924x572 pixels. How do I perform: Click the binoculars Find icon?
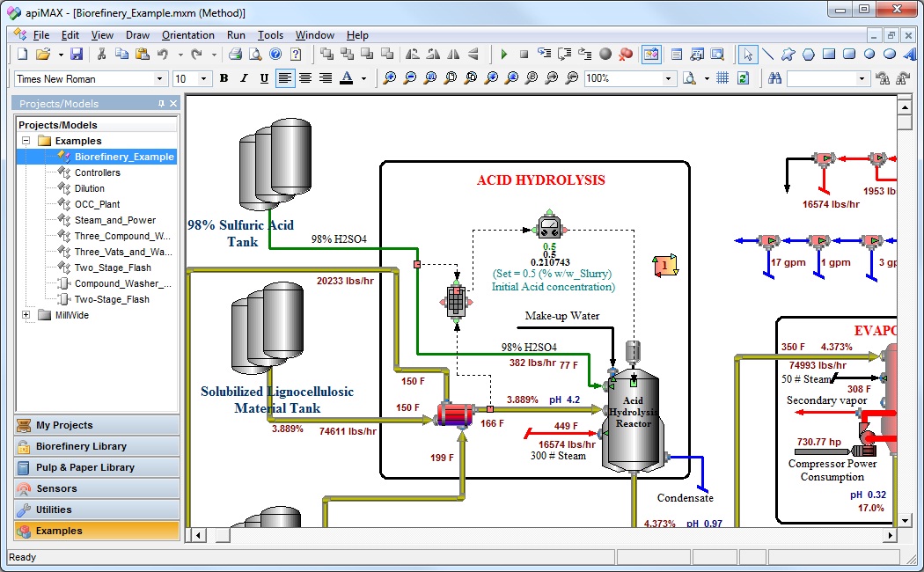(774, 78)
